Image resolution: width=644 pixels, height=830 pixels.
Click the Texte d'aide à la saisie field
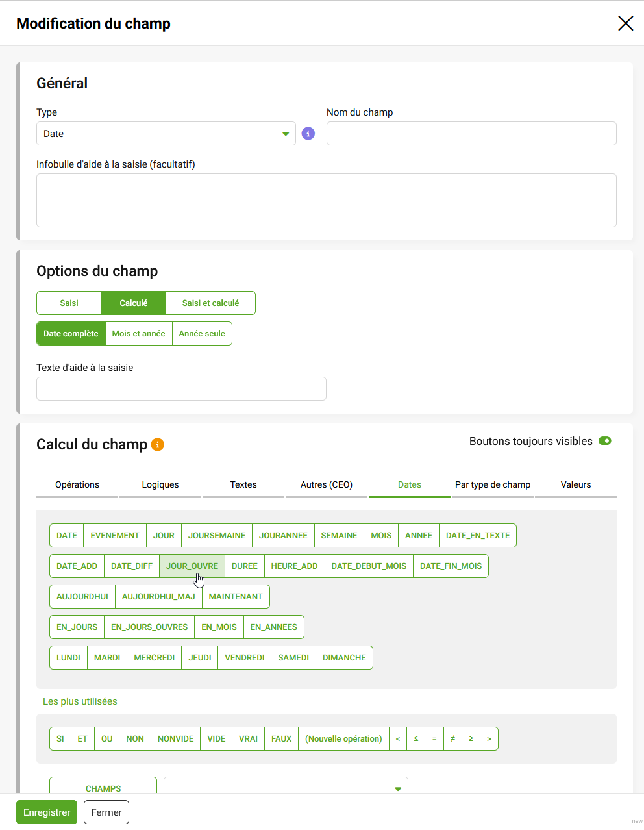(181, 389)
